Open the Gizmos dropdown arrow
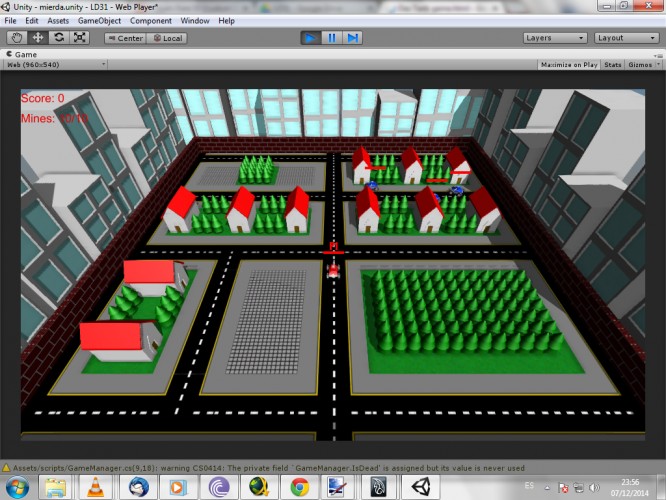The width and height of the screenshot is (666, 500). tap(658, 65)
